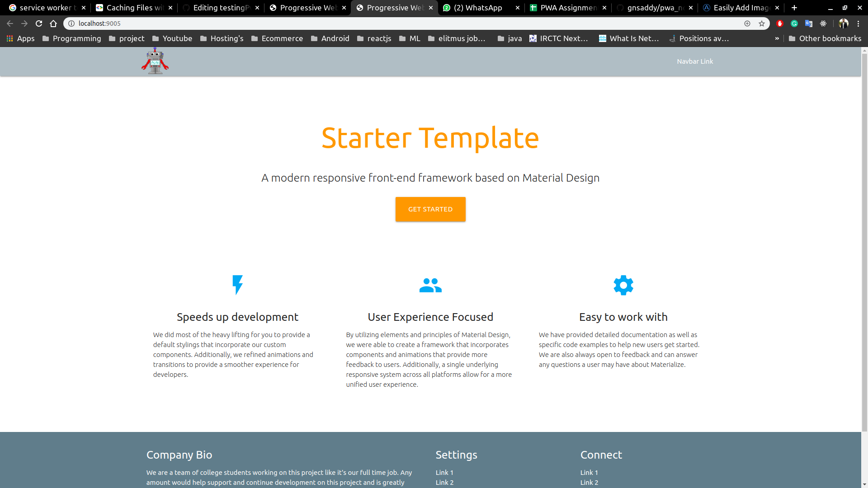
Task: Click the group people icon
Action: (x=430, y=285)
